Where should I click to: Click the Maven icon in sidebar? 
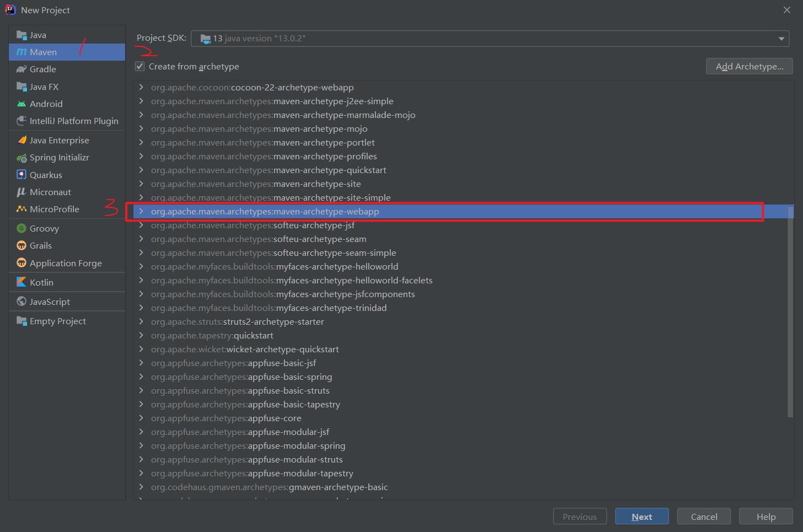[21, 52]
